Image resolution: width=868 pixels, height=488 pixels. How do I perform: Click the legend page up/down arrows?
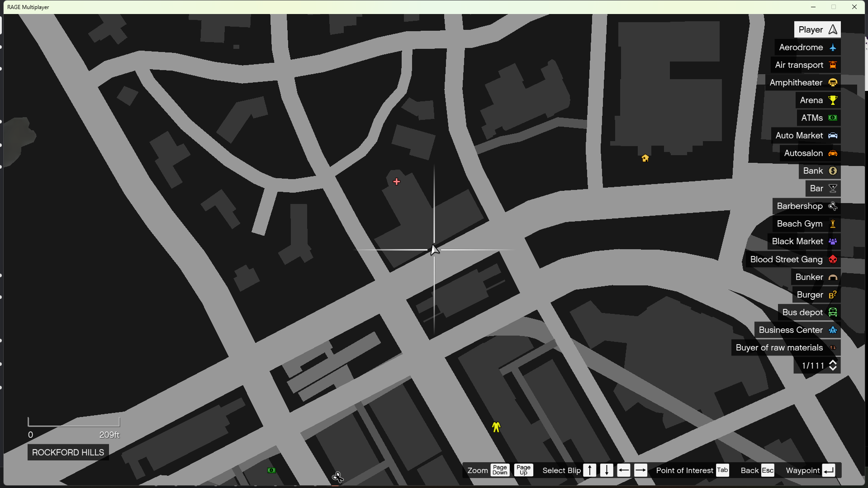pos(833,365)
